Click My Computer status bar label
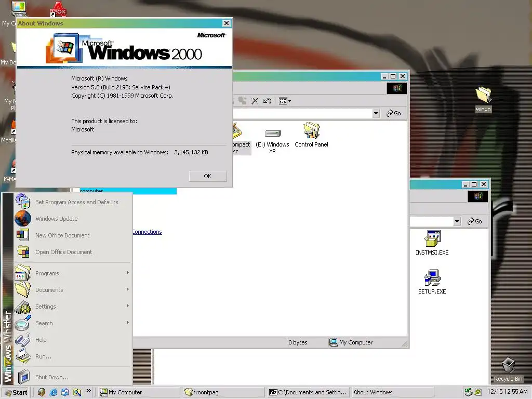Image resolution: width=532 pixels, height=399 pixels. (x=355, y=342)
